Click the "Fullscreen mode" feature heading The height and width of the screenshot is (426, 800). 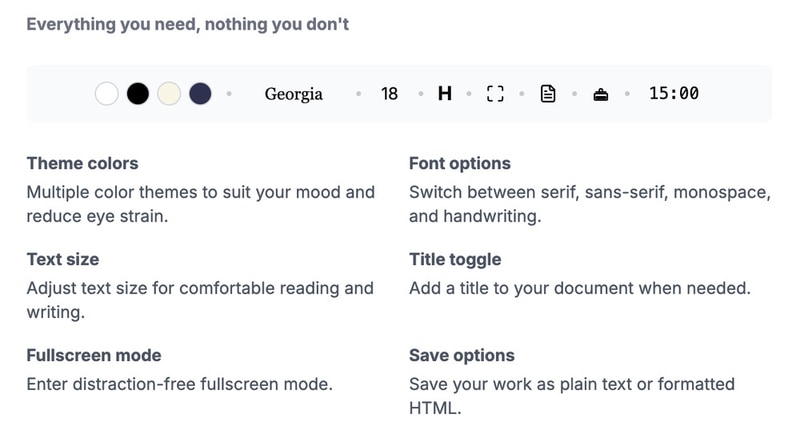(93, 355)
